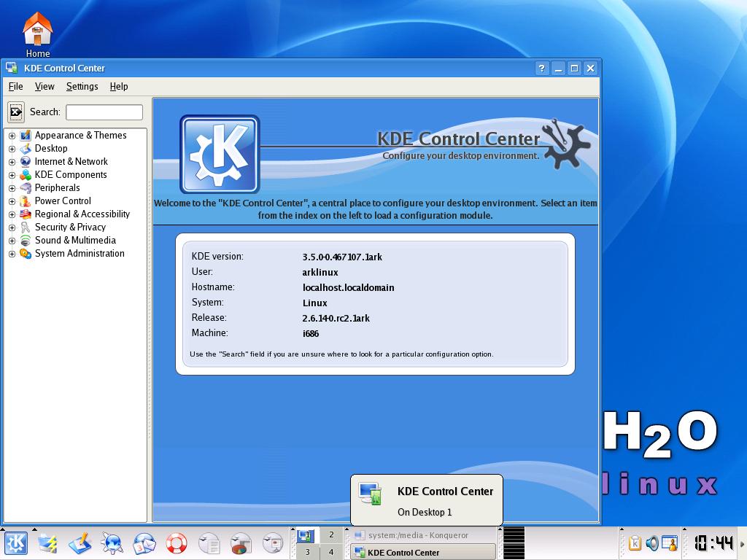Select the Power Control label
This screenshot has height=560, width=747.
(x=63, y=201)
